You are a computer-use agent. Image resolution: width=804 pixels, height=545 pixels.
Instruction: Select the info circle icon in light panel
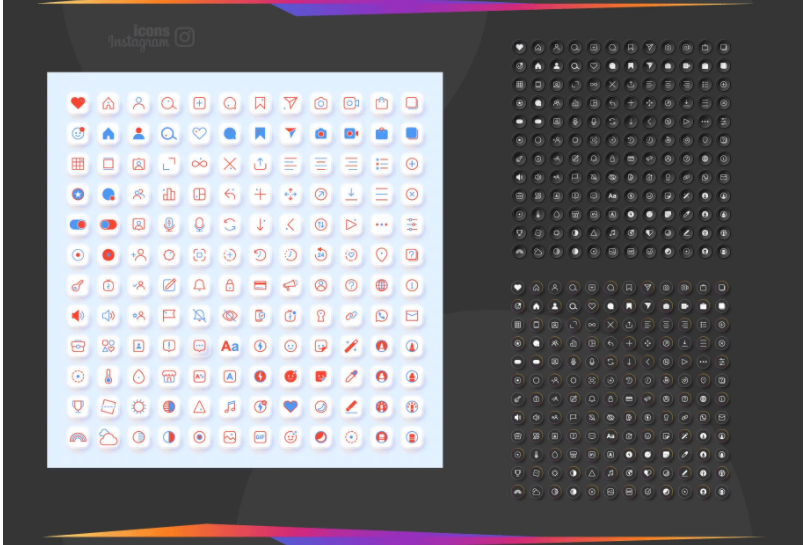412,286
